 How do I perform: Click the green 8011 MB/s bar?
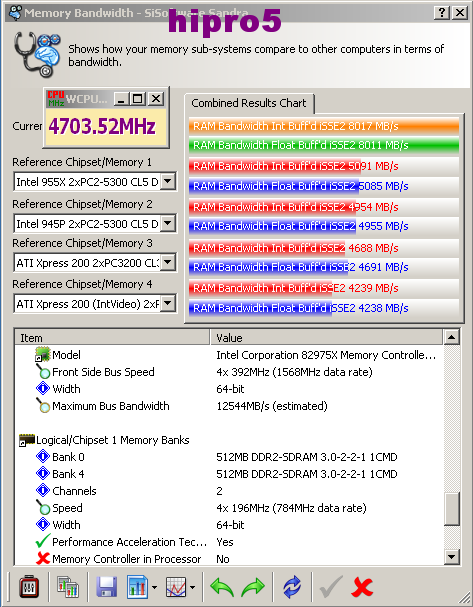[324, 145]
